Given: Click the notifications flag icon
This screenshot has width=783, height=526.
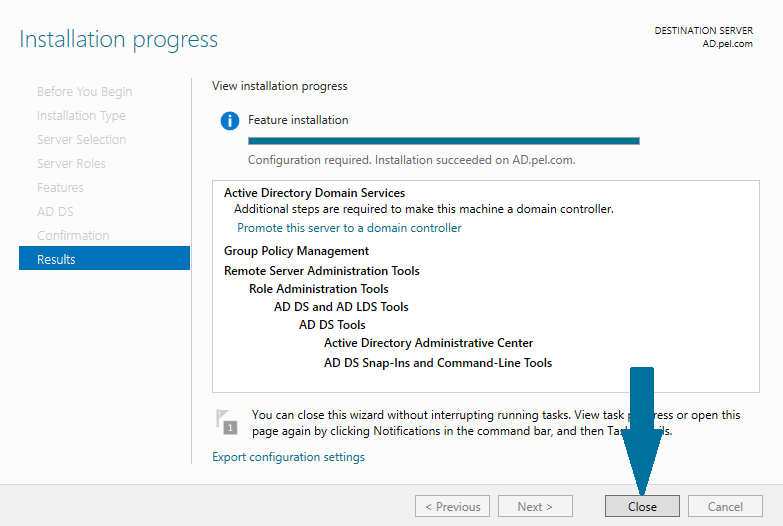Looking at the screenshot, I should coord(227,422).
